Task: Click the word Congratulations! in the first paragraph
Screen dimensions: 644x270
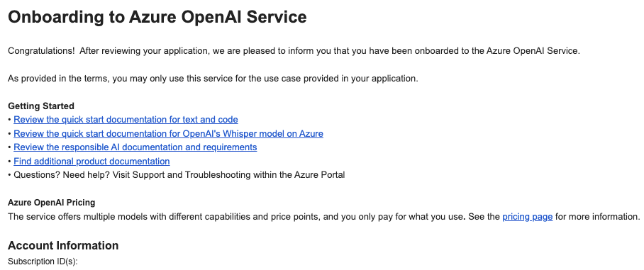Action: pos(41,51)
